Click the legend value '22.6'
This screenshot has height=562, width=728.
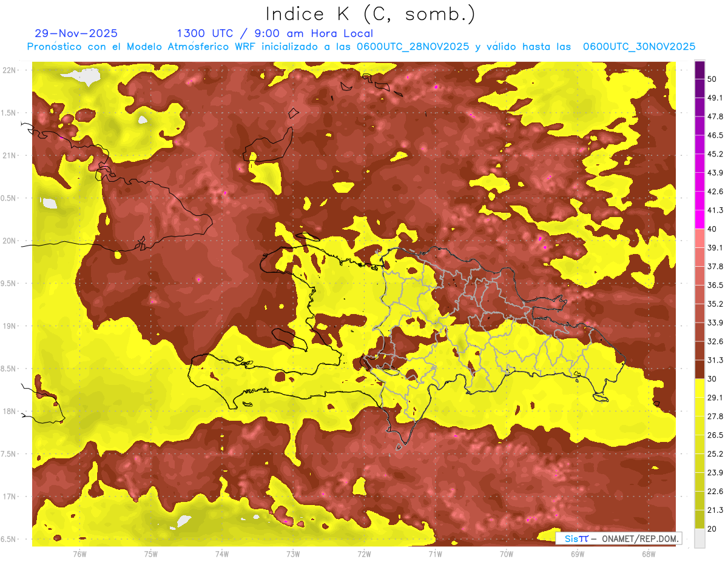point(715,492)
